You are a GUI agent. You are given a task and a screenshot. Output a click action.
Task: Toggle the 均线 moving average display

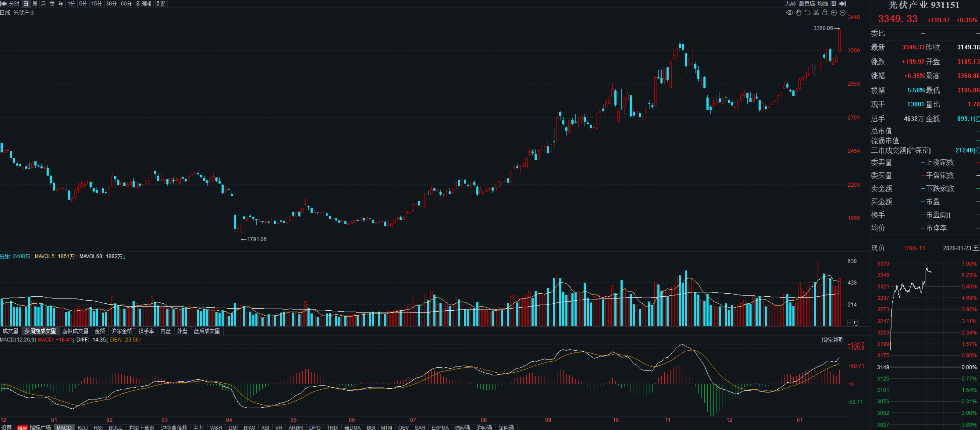click(823, 4)
